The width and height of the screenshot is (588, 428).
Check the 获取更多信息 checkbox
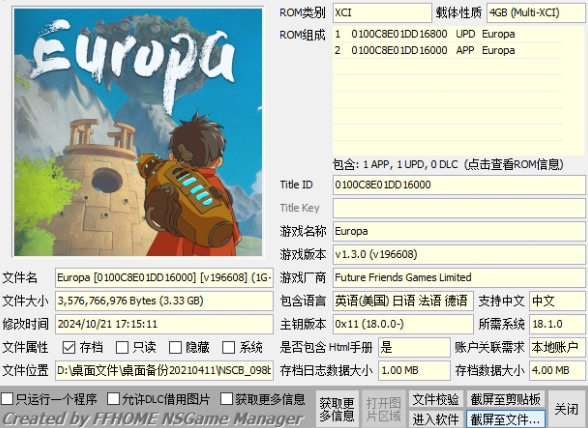coord(226,399)
